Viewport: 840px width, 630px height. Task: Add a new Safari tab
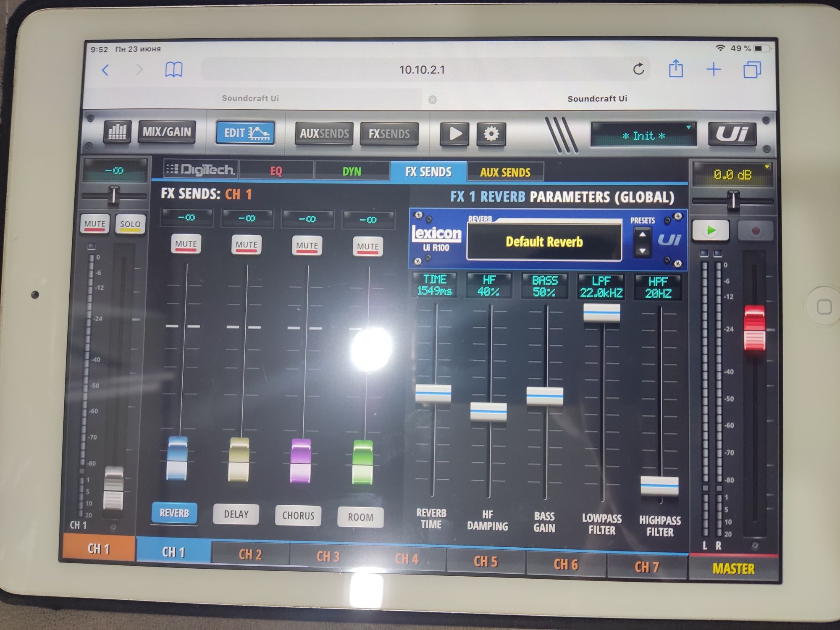714,69
